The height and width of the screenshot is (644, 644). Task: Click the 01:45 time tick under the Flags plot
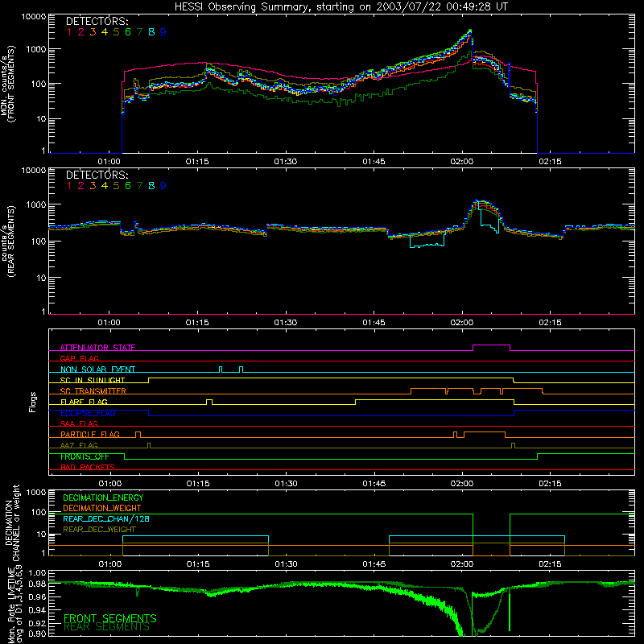point(374,484)
